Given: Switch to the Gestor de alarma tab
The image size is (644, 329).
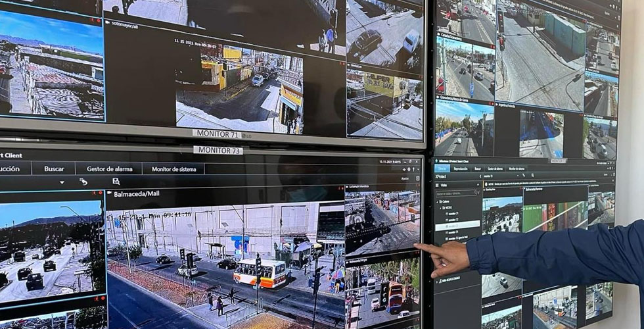Looking at the screenshot, I should click(109, 168).
